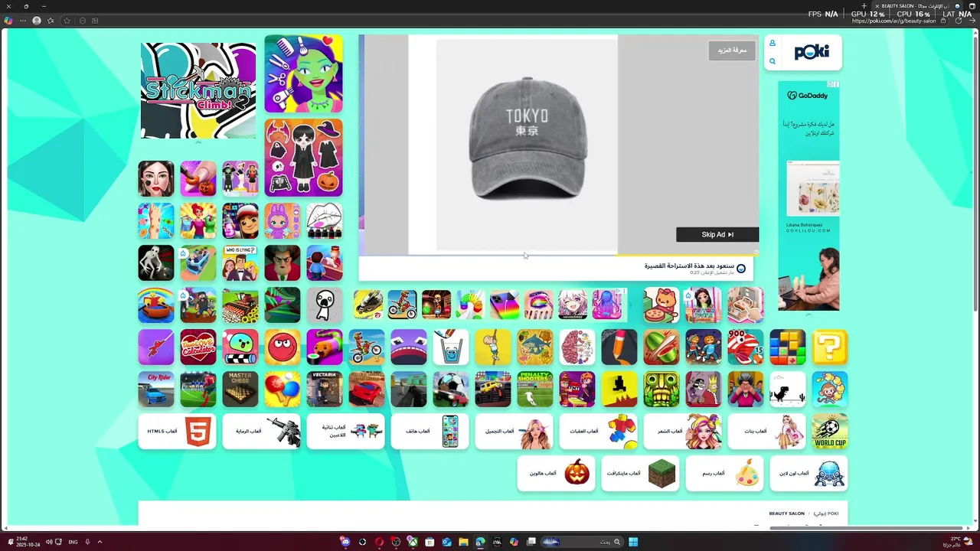Open the Red Ball game icon
Screen dimensions: 980x551
(283, 347)
